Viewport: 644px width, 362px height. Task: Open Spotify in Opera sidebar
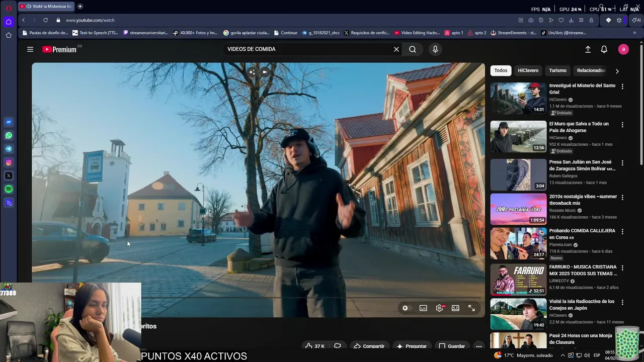tap(9, 190)
